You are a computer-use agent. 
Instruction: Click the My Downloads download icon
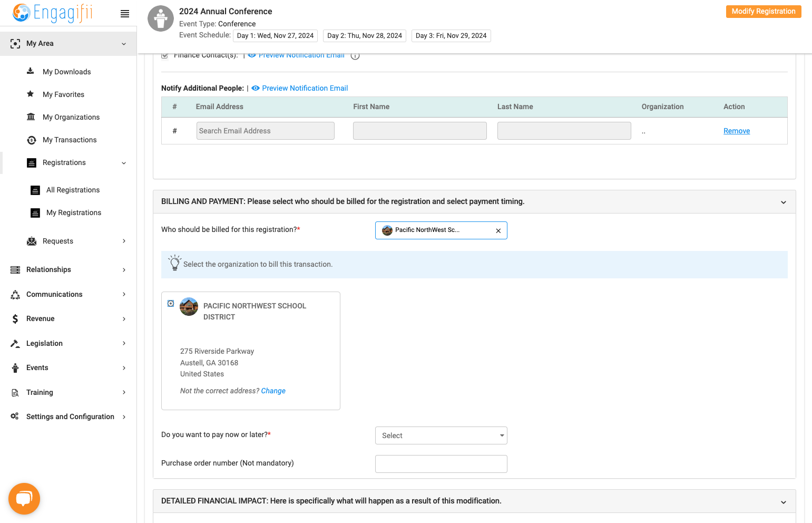tap(31, 71)
